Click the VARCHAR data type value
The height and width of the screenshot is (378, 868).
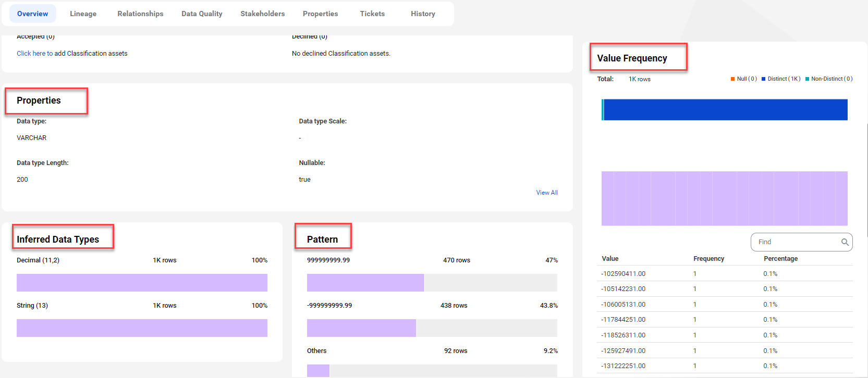[31, 138]
